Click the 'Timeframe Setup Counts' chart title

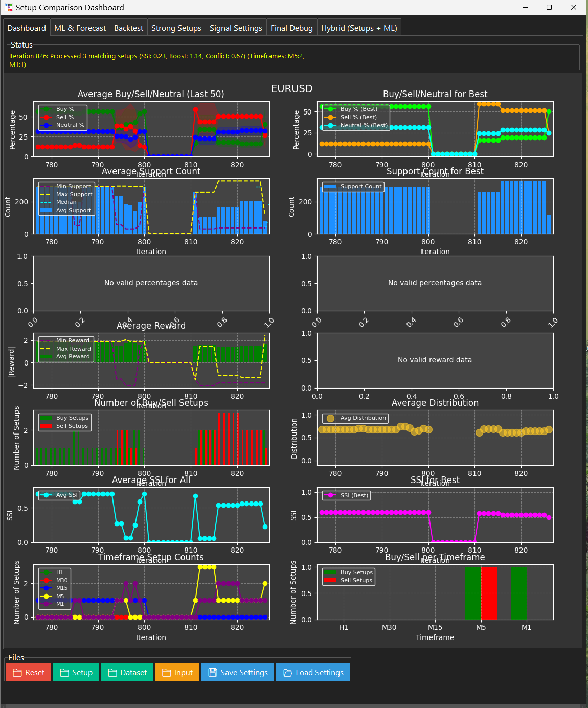tap(151, 557)
